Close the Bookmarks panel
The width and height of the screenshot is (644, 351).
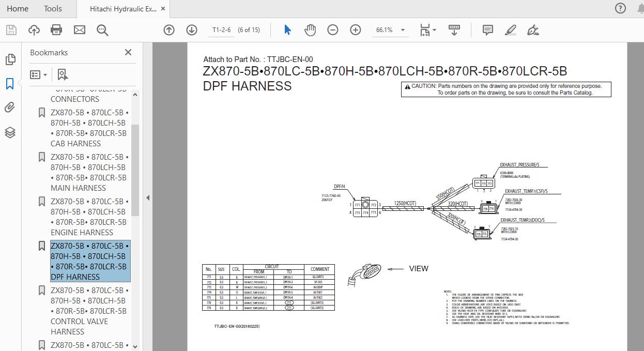pyautogui.click(x=128, y=52)
